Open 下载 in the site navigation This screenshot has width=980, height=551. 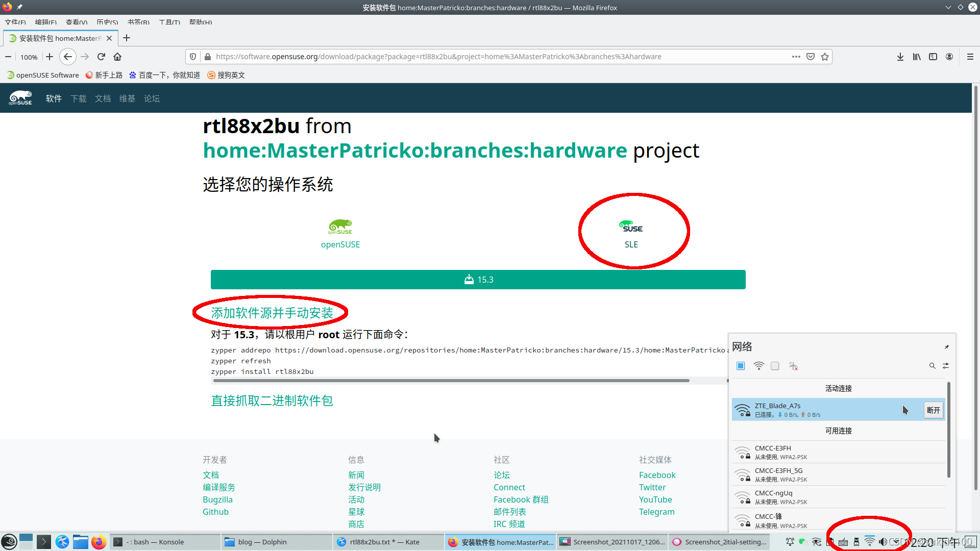[79, 98]
